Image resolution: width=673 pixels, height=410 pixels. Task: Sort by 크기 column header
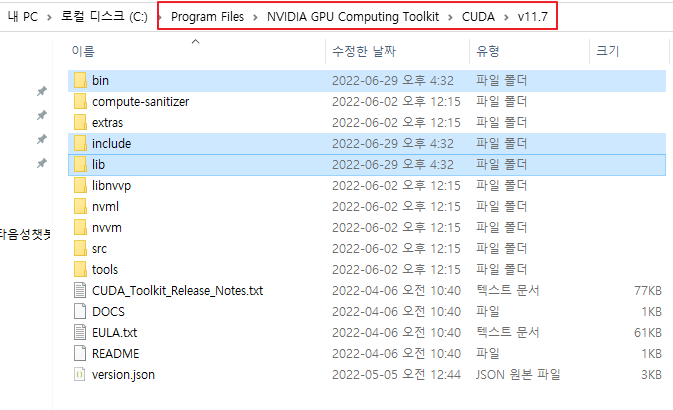tap(607, 52)
